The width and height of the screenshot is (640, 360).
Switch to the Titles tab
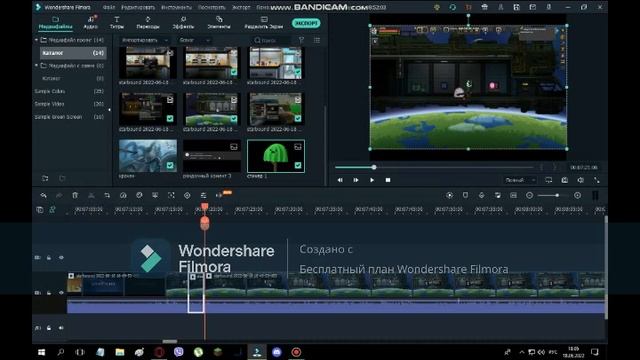[x=117, y=23]
